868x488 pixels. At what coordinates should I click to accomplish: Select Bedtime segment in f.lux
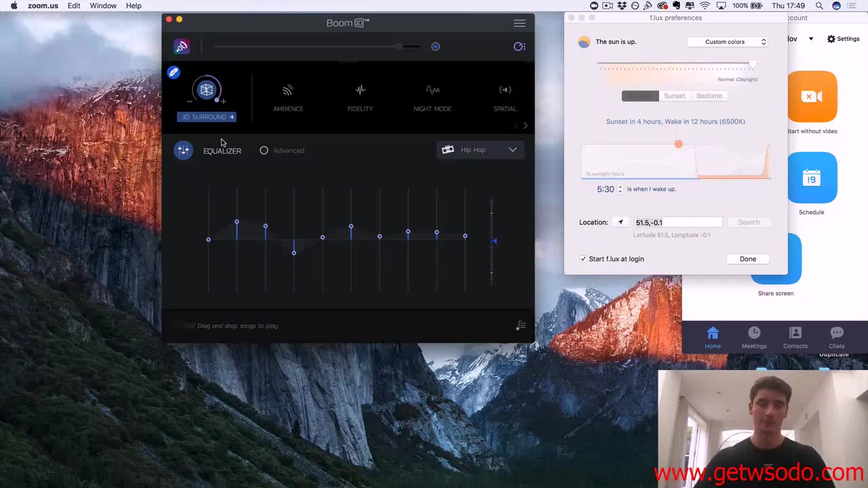tap(709, 96)
